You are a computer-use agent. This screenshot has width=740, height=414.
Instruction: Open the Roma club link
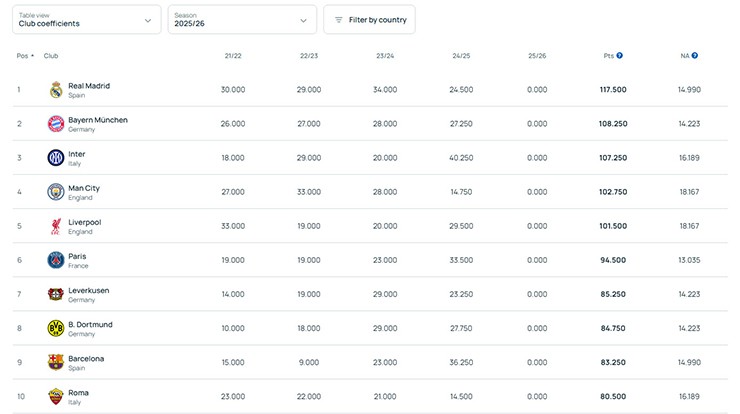78,392
